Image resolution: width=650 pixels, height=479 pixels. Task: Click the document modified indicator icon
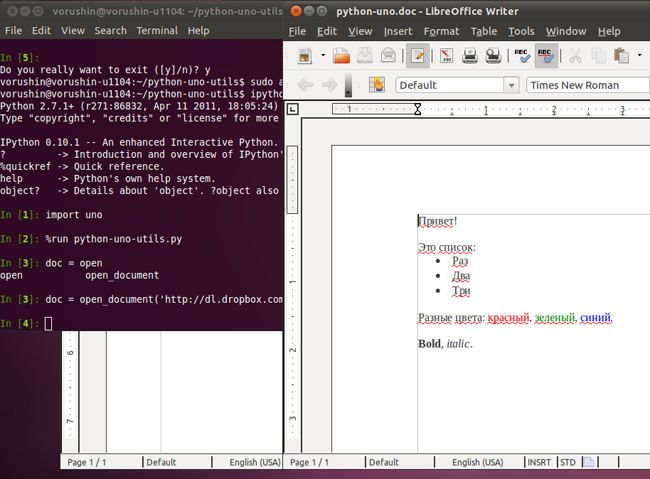[x=588, y=462]
